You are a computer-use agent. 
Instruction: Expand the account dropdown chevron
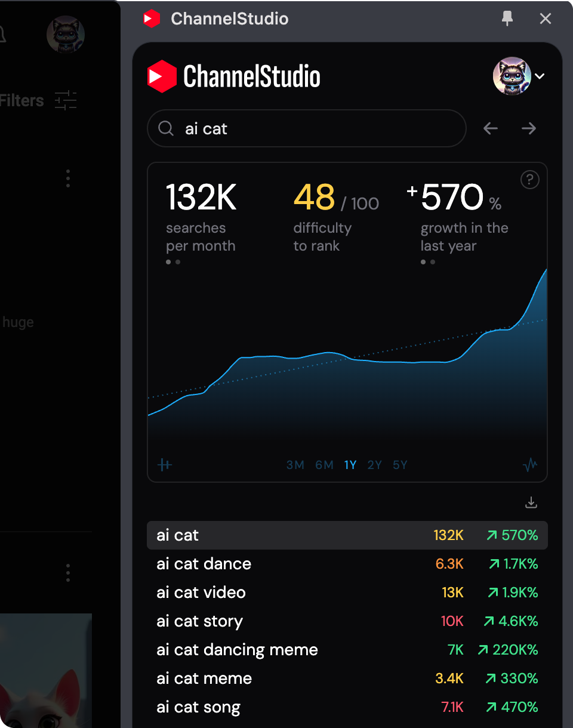coord(540,76)
